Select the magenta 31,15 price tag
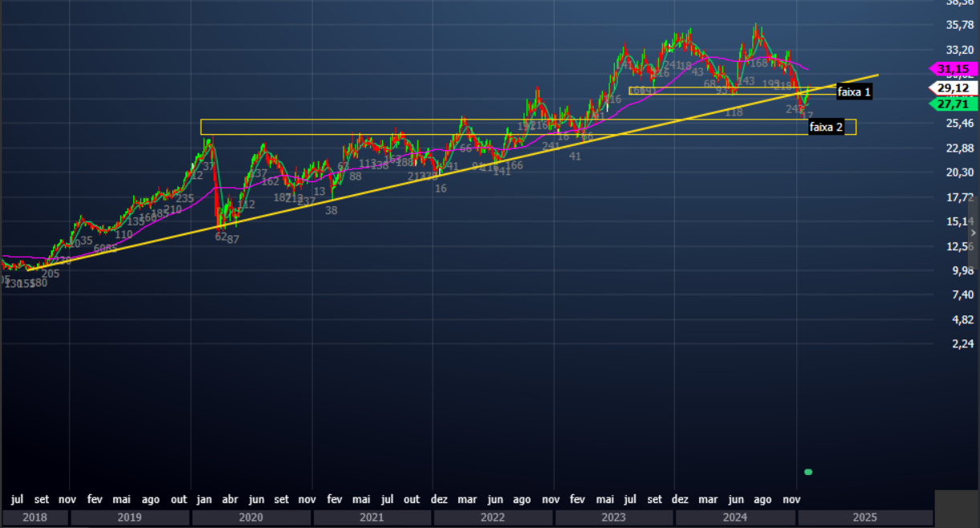The width and height of the screenshot is (980, 528). (x=955, y=70)
